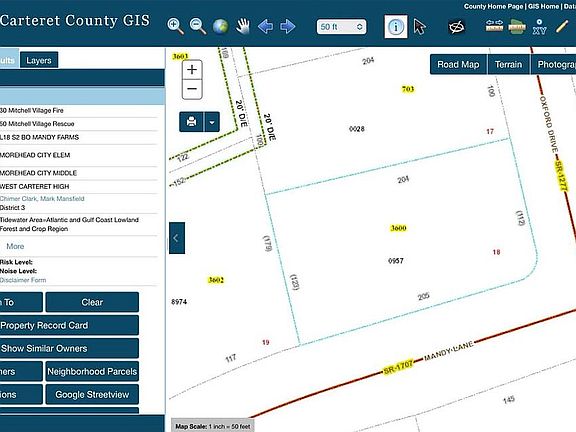
Task: Select the pencil drawing tool
Action: (562, 26)
